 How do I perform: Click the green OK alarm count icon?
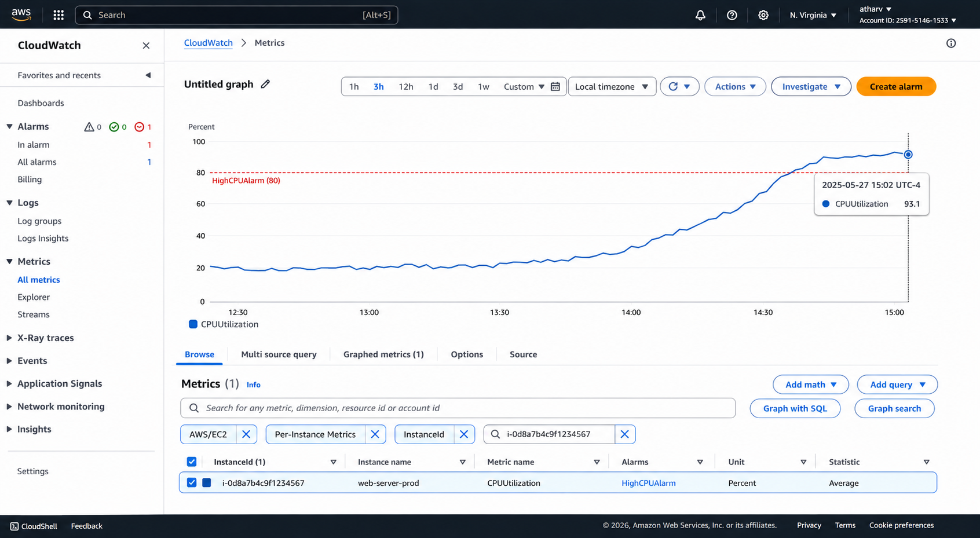[x=114, y=127]
